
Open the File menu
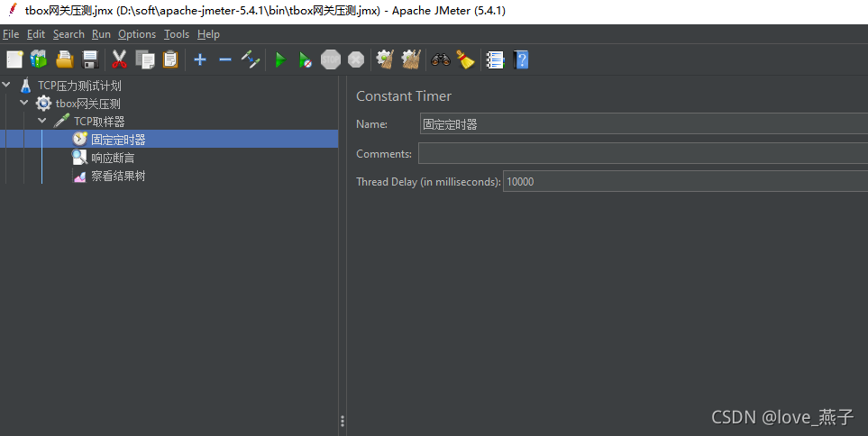(11, 34)
